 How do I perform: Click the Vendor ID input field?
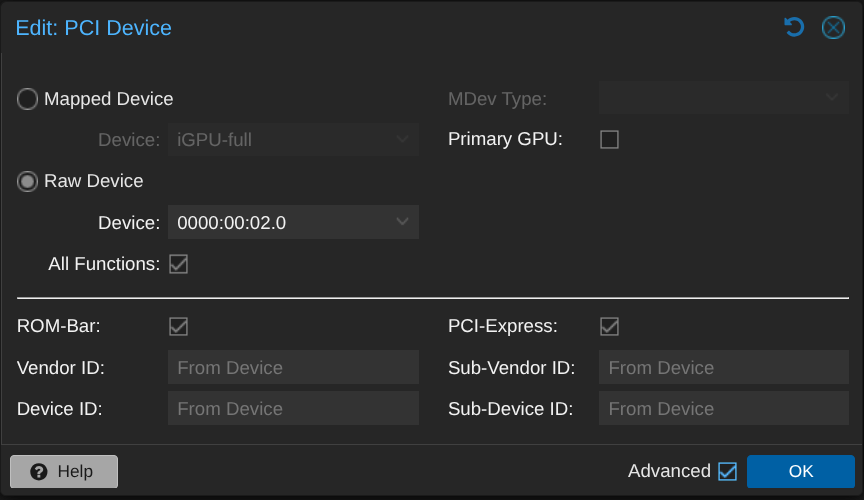pos(293,368)
